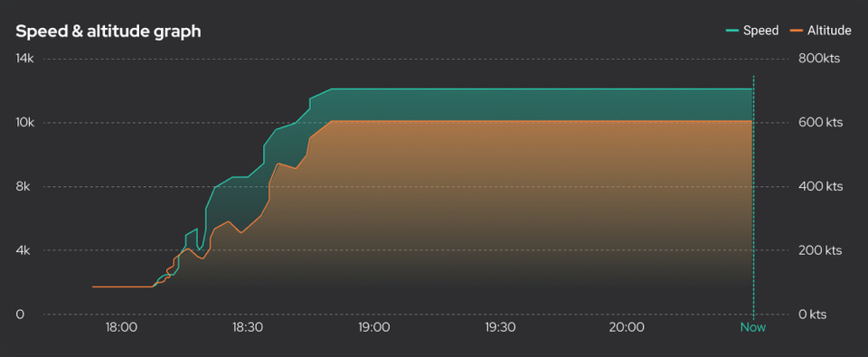Toggle the Altitude series in legend
Screen dimensions: 868x357
pos(820,31)
